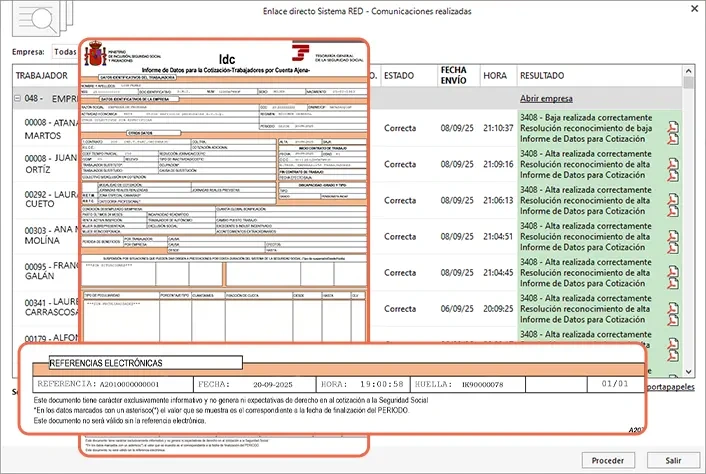Open the Empresa dropdown showing Todas
Screen dimensions: 706x474
64,52
